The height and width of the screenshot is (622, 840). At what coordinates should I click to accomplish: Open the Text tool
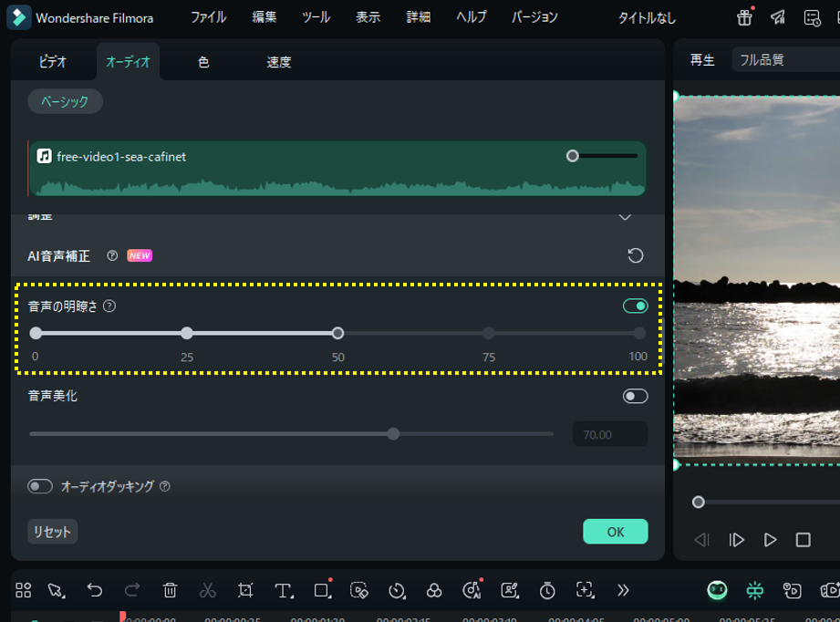tap(282, 590)
